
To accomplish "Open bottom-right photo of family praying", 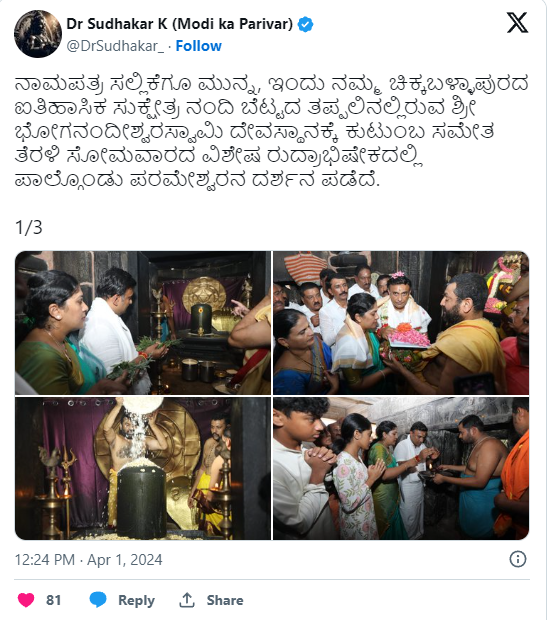I will [x=401, y=469].
